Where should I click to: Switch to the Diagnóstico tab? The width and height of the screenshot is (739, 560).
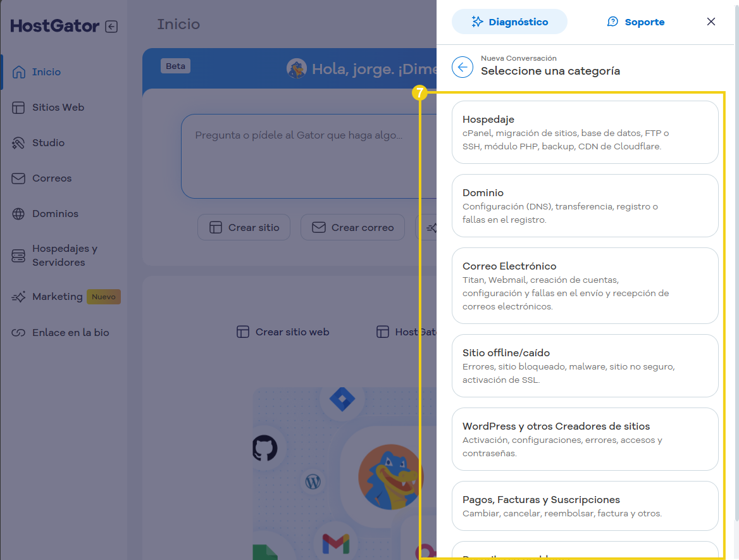[509, 22]
